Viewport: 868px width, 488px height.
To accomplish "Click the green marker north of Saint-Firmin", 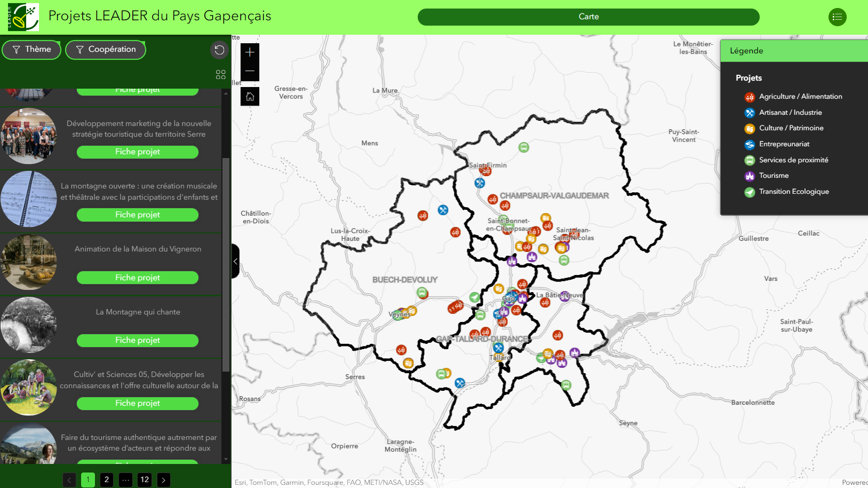I will tap(523, 147).
